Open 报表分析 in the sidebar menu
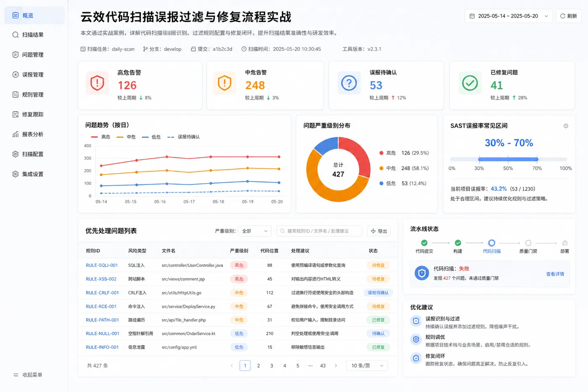 click(x=34, y=134)
